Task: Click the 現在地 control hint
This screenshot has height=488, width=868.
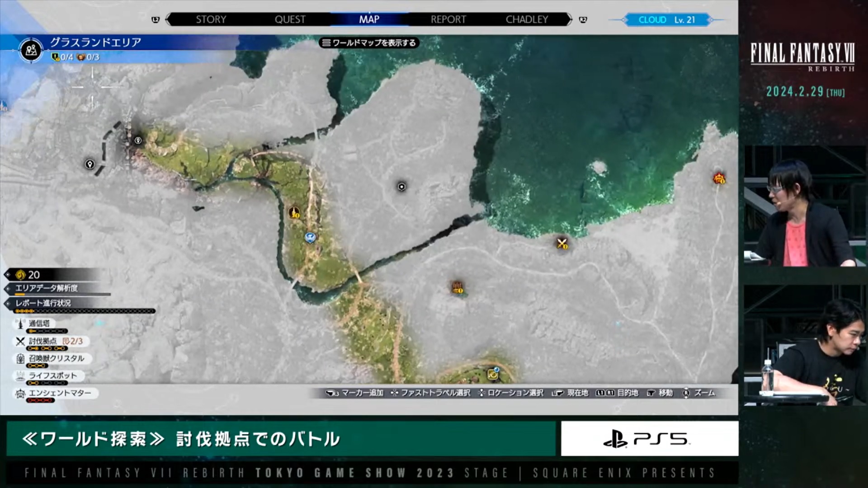Action: tap(570, 393)
